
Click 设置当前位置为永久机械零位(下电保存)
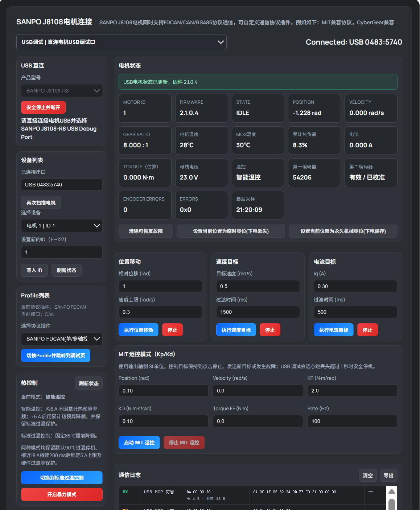pyautogui.click(x=343, y=231)
